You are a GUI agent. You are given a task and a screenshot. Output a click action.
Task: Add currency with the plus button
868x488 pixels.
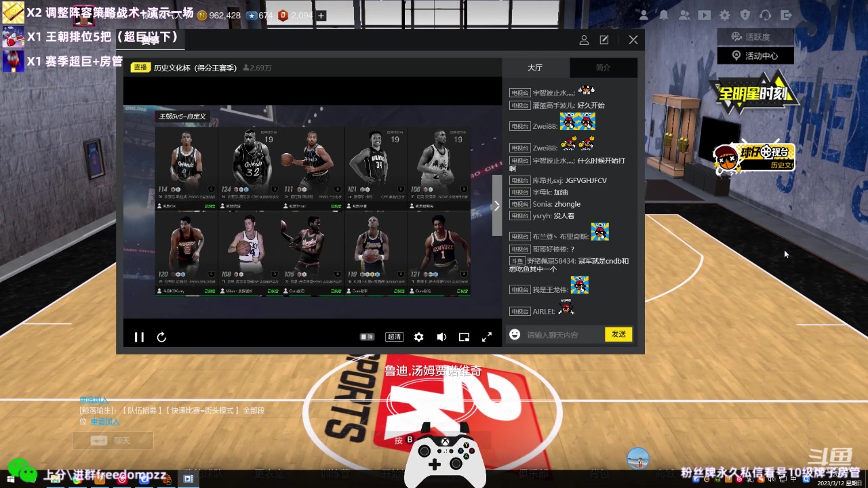pyautogui.click(x=321, y=16)
